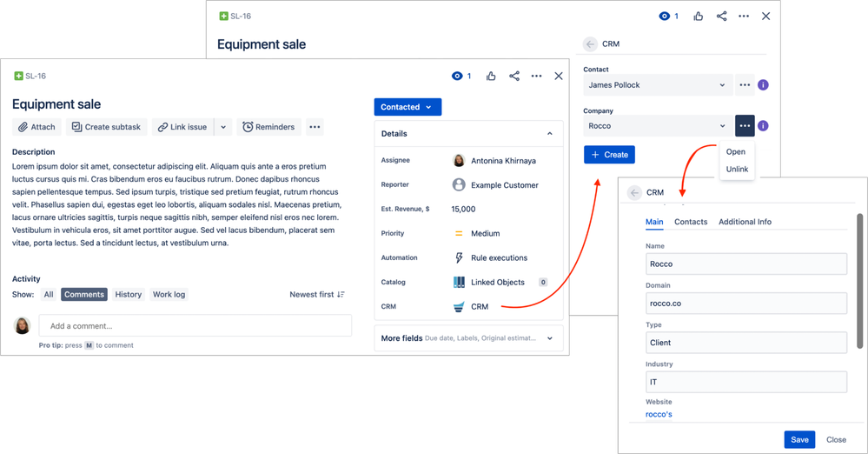Click Antonina Khirnaya assignee avatar
Image resolution: width=868 pixels, height=454 pixels.
pos(459,161)
